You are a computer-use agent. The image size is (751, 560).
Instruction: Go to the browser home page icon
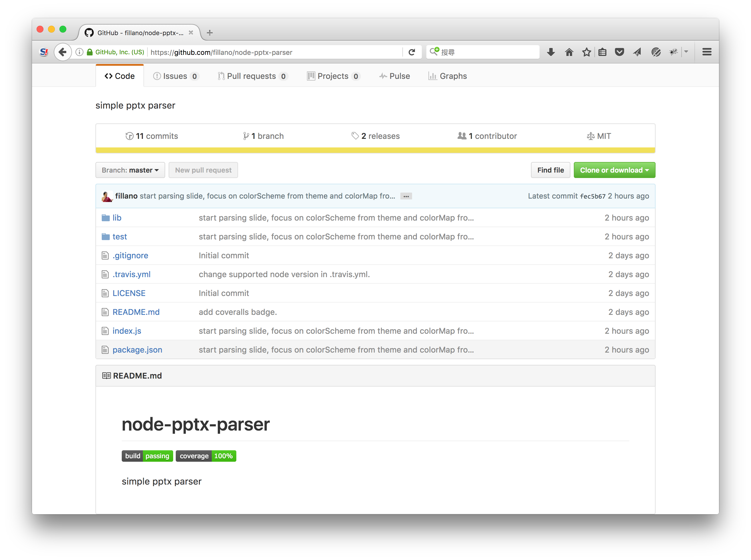click(569, 52)
